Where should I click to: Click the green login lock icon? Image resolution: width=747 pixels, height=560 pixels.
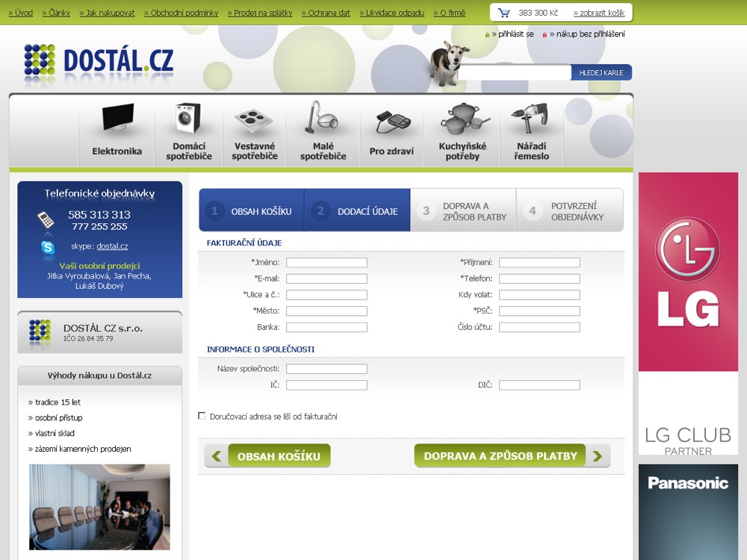tap(487, 35)
